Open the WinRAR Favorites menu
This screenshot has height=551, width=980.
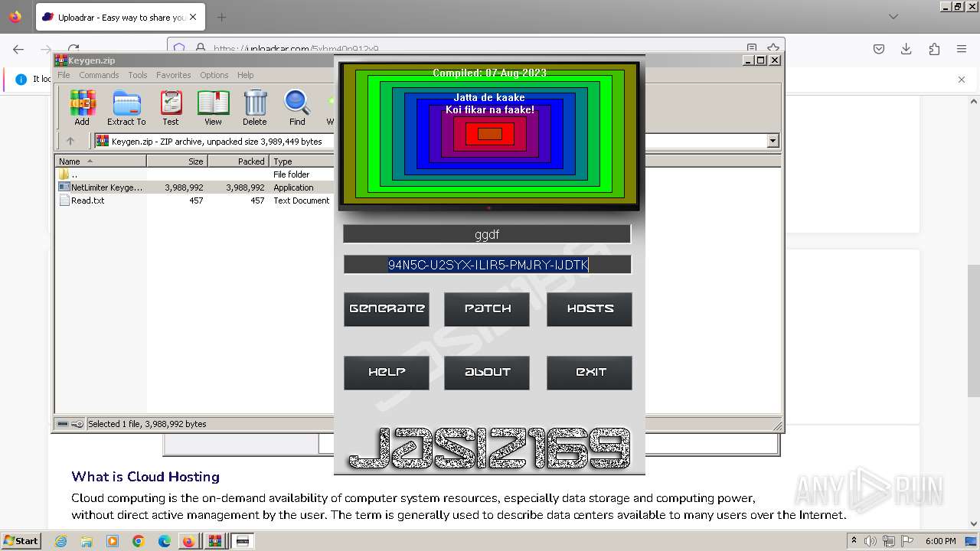174,75
